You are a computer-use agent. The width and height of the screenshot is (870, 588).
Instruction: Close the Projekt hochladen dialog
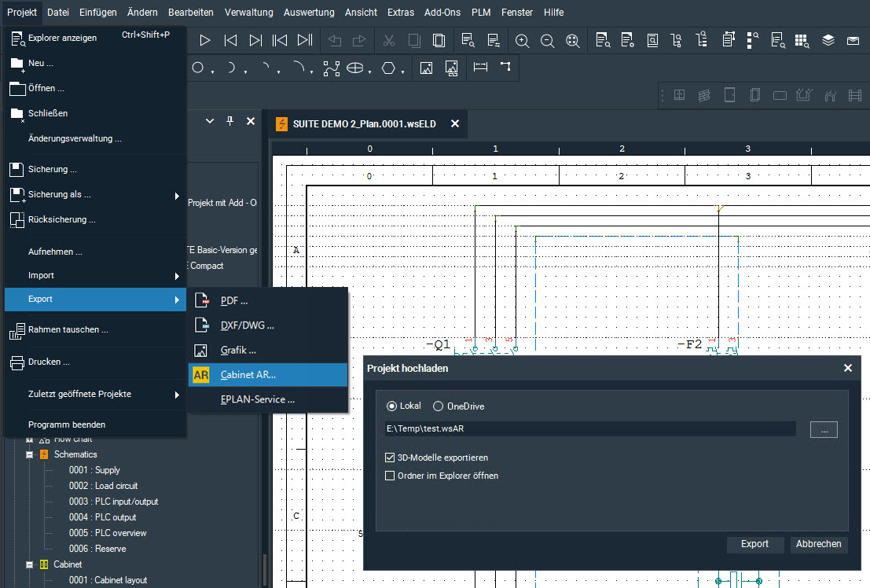click(x=848, y=368)
